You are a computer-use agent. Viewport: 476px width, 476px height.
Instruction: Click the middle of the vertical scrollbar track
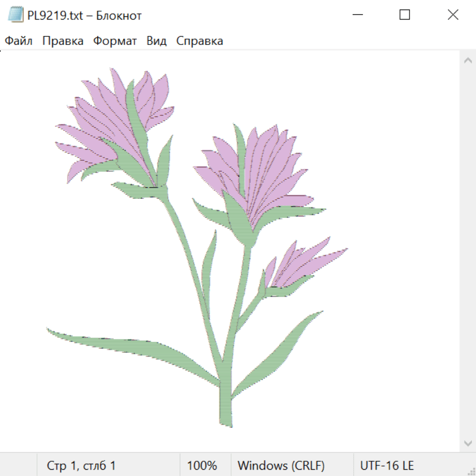click(x=468, y=251)
